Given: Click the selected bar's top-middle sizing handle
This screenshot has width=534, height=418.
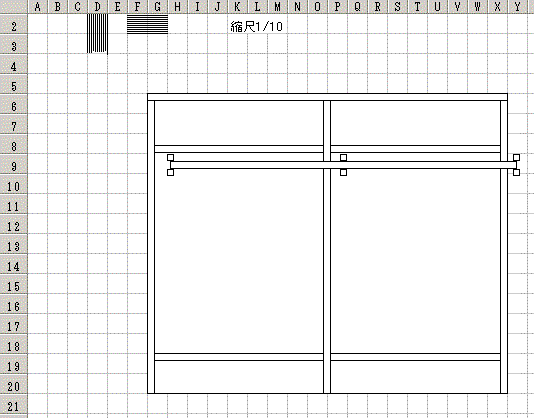Looking at the screenshot, I should click(x=344, y=157).
